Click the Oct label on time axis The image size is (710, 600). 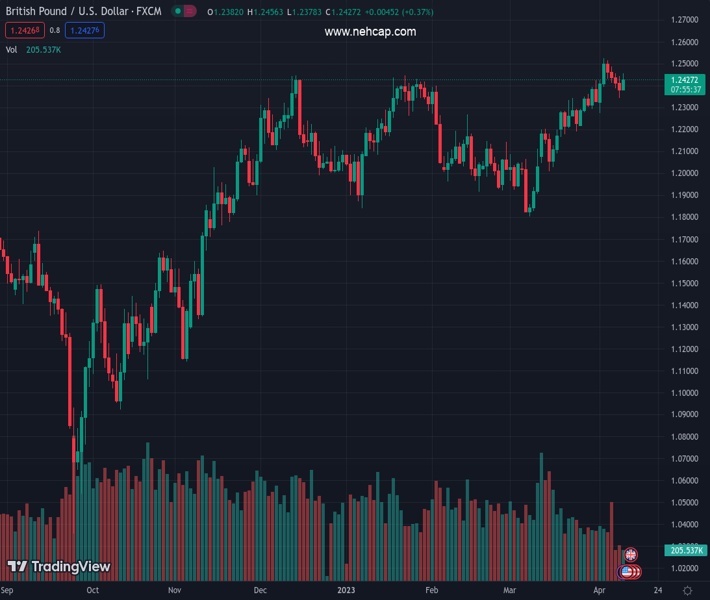pos(93,591)
